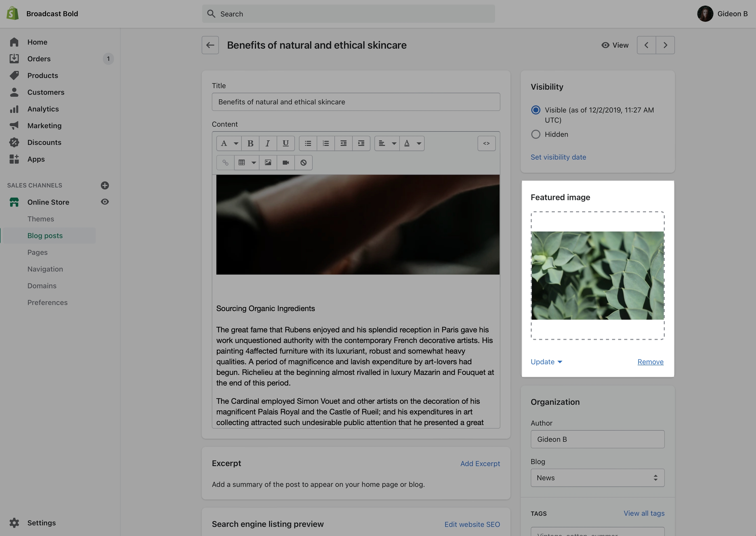Increase indent in the editor
756x536 pixels.
(361, 143)
